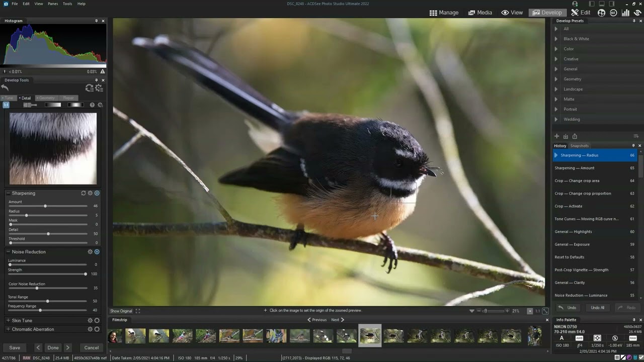Switch to Manage mode

pos(444,13)
